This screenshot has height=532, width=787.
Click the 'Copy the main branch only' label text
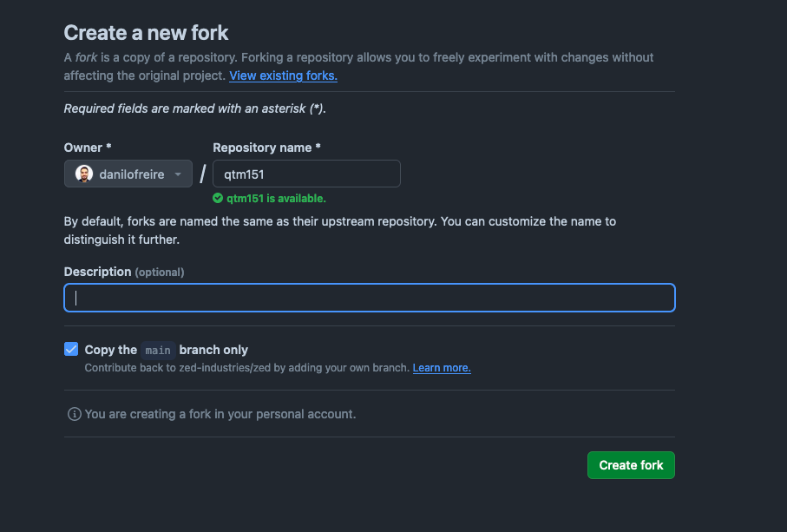[x=166, y=350]
